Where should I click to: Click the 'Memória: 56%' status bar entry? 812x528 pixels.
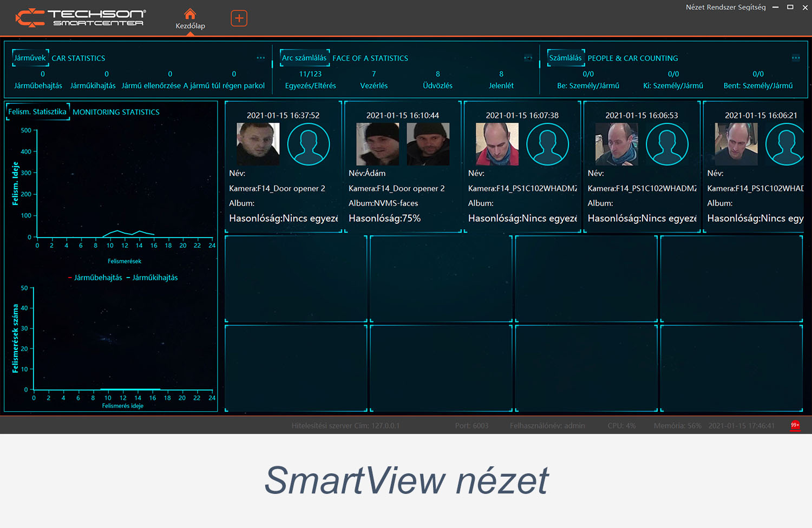[677, 426]
